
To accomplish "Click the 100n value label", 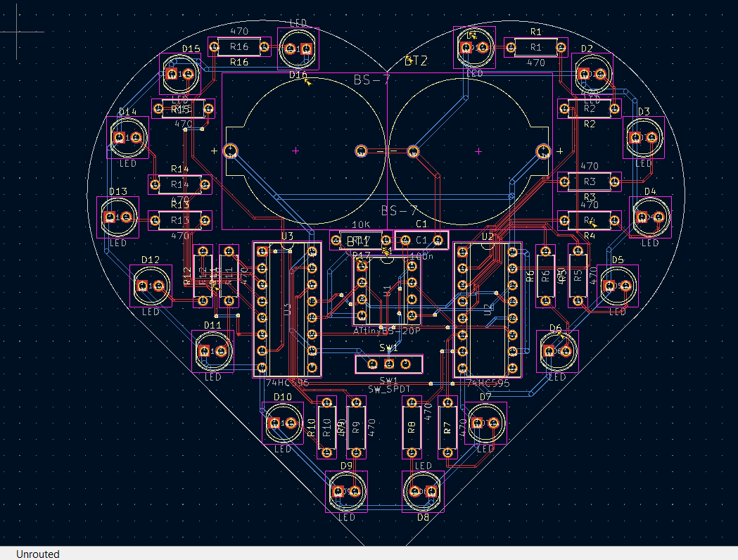I will tap(421, 256).
